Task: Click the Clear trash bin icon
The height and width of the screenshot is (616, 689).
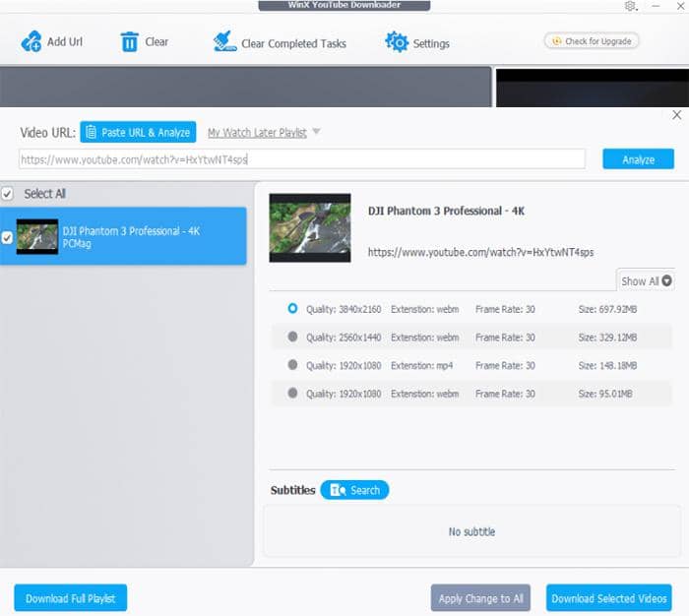Action: pyautogui.click(x=129, y=41)
